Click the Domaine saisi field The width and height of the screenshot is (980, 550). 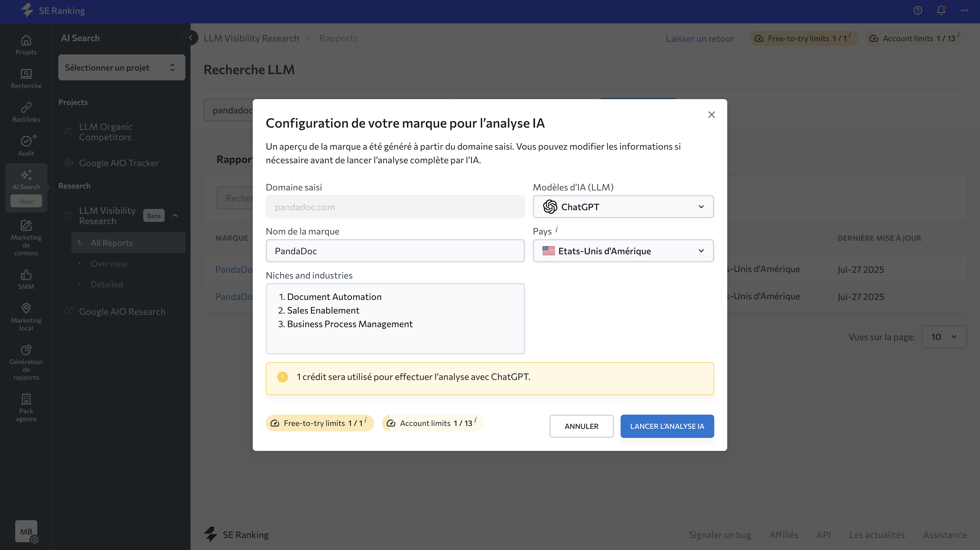395,207
